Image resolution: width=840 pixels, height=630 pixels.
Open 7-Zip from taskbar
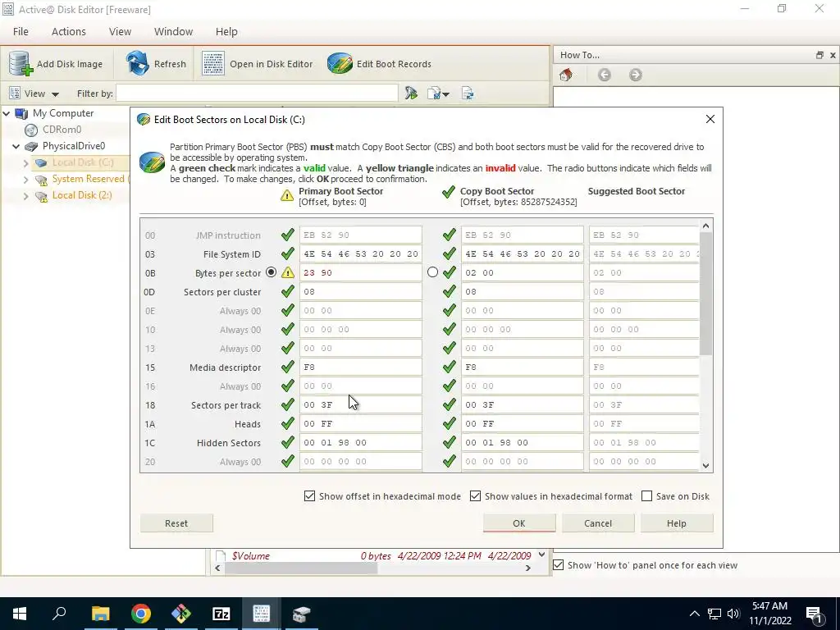[221, 614]
